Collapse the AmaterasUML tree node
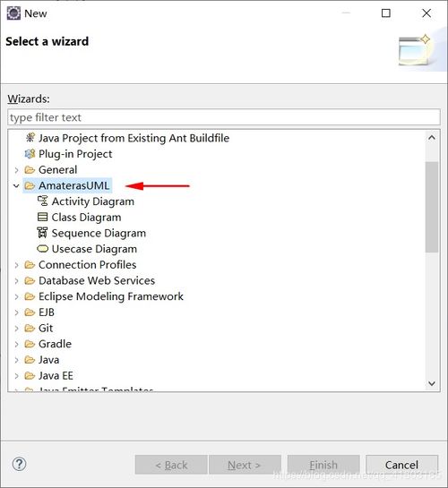 click(16, 186)
